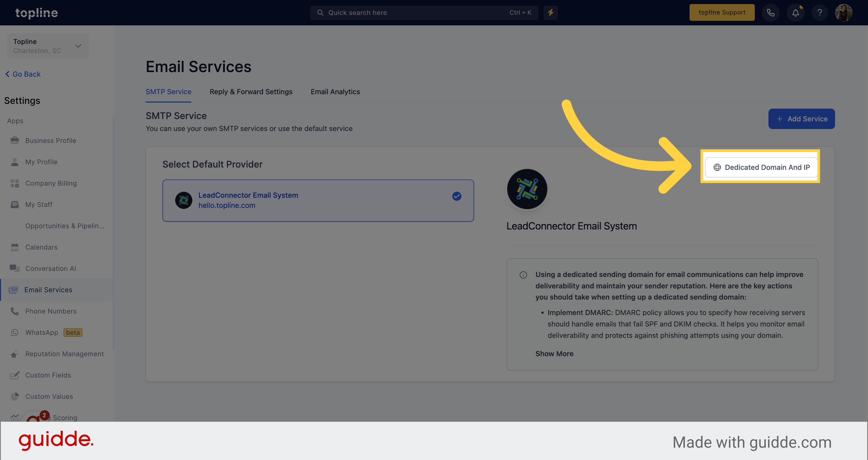Expand the Show More link
Viewport: 868px width, 460px height.
(x=554, y=354)
